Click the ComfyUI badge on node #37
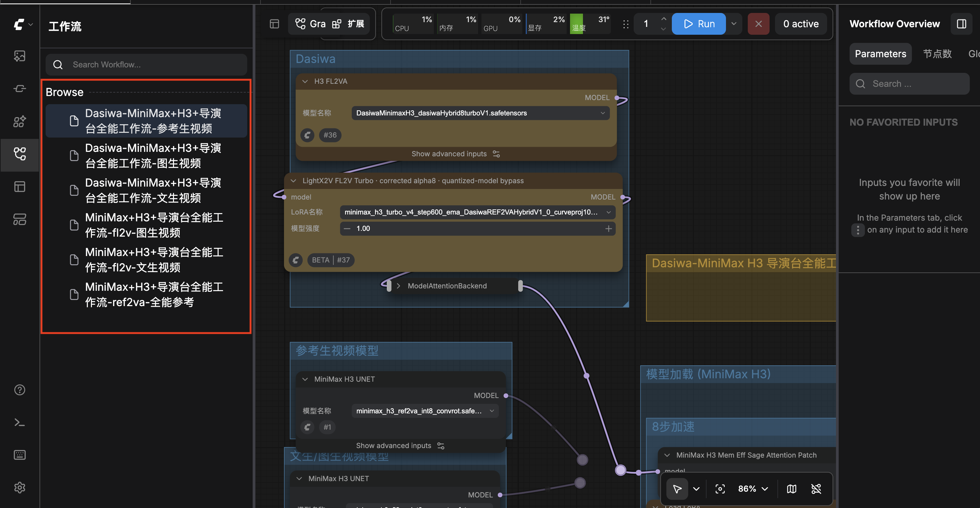The width and height of the screenshot is (980, 508). click(296, 260)
